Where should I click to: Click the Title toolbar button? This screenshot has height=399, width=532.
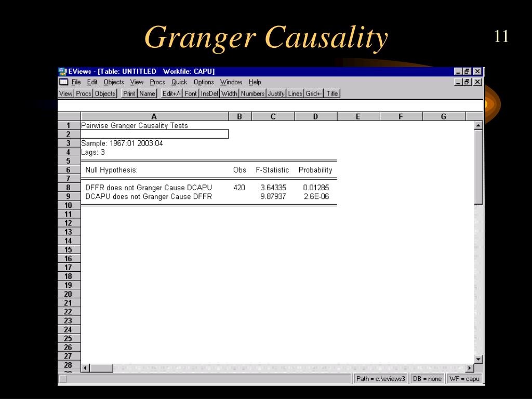click(332, 94)
